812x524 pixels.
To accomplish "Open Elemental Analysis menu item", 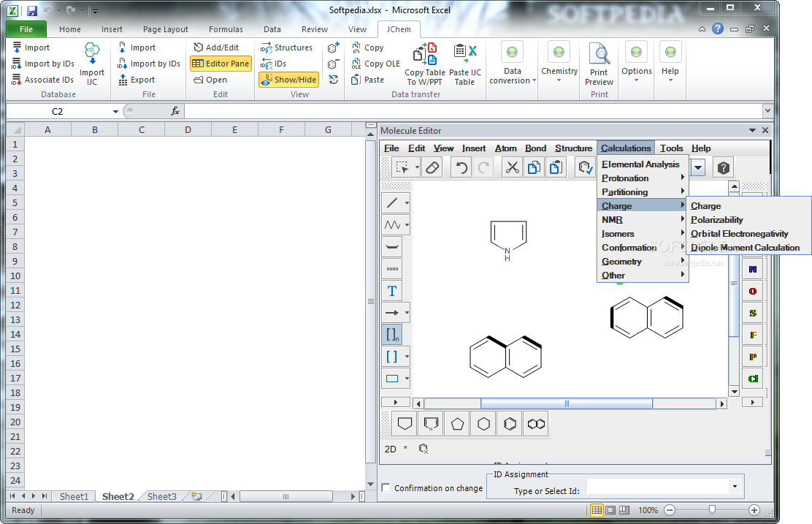I will click(640, 164).
